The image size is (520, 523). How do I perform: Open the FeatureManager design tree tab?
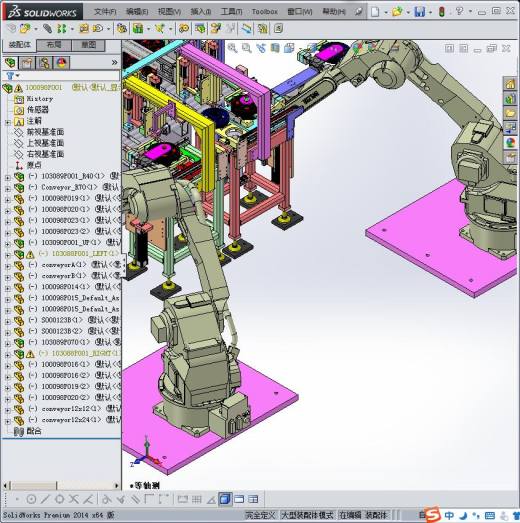(x=11, y=63)
